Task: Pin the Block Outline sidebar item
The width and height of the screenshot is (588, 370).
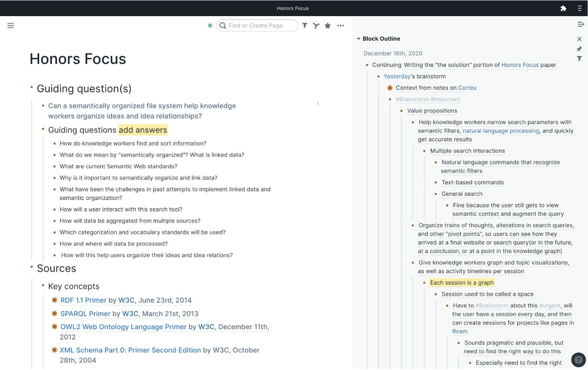Action: (x=579, y=49)
